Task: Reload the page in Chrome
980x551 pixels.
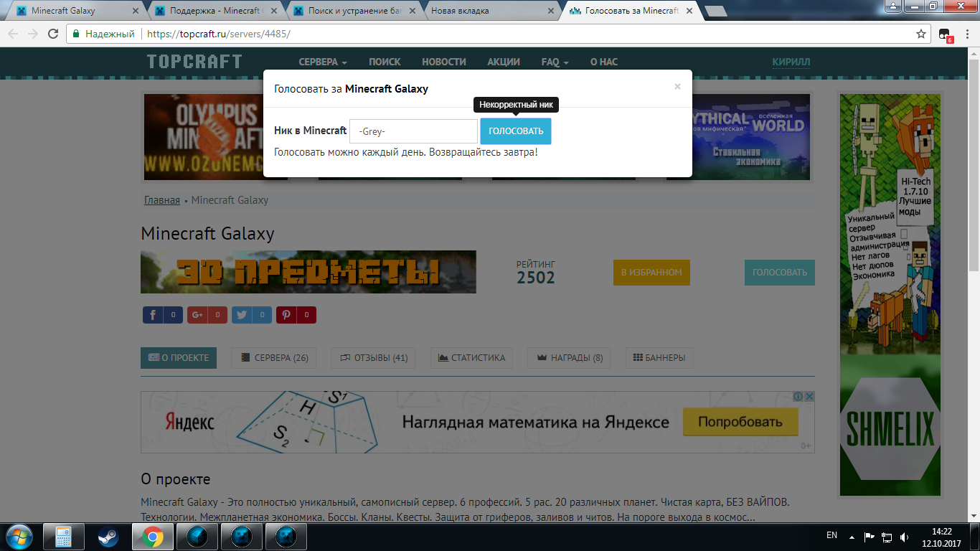Action: [53, 34]
